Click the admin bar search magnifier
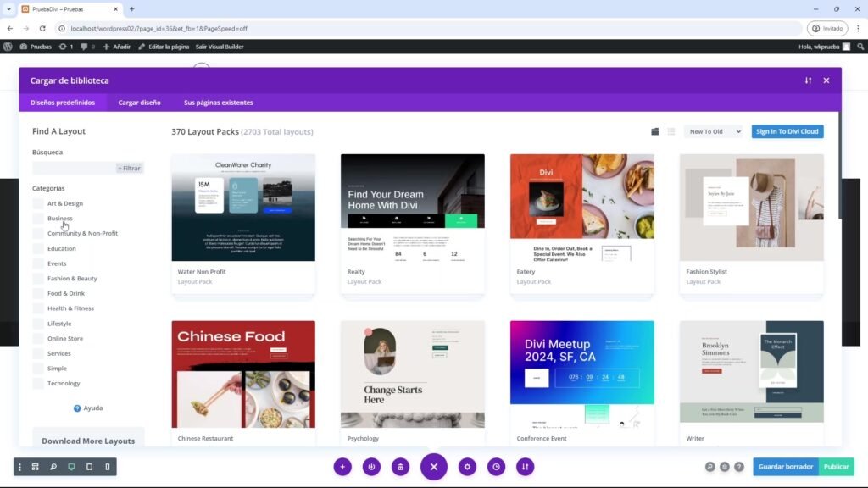868x488 pixels. pyautogui.click(x=860, y=47)
